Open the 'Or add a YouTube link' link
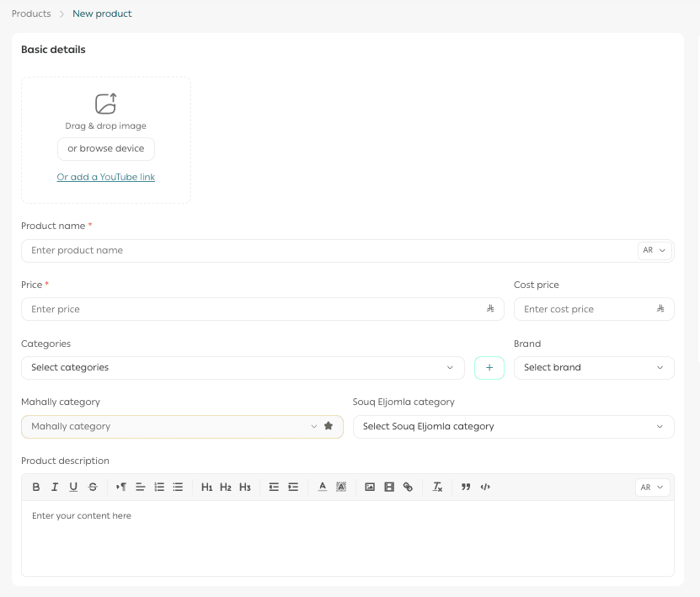The height and width of the screenshot is (597, 700). tap(106, 177)
